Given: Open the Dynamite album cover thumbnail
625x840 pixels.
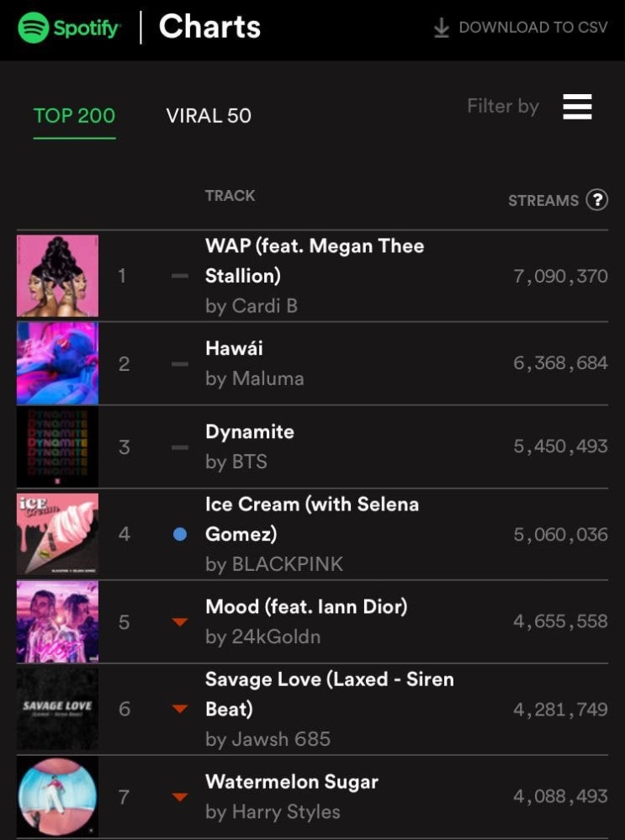Looking at the screenshot, I should (57, 446).
